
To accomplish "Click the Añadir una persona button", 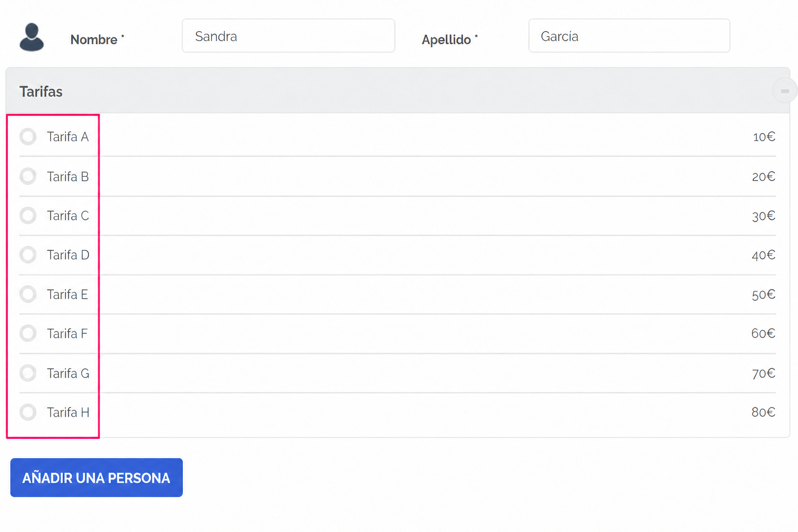I will [x=97, y=477].
